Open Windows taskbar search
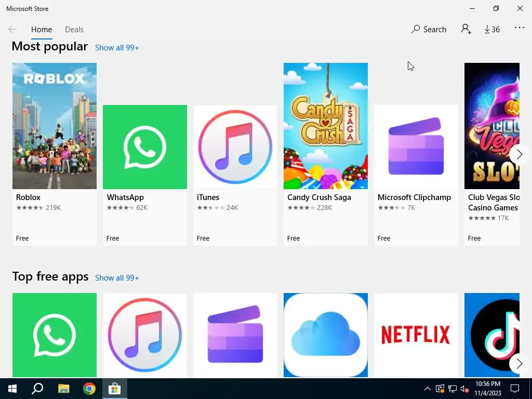The height and width of the screenshot is (399, 532). click(x=37, y=389)
